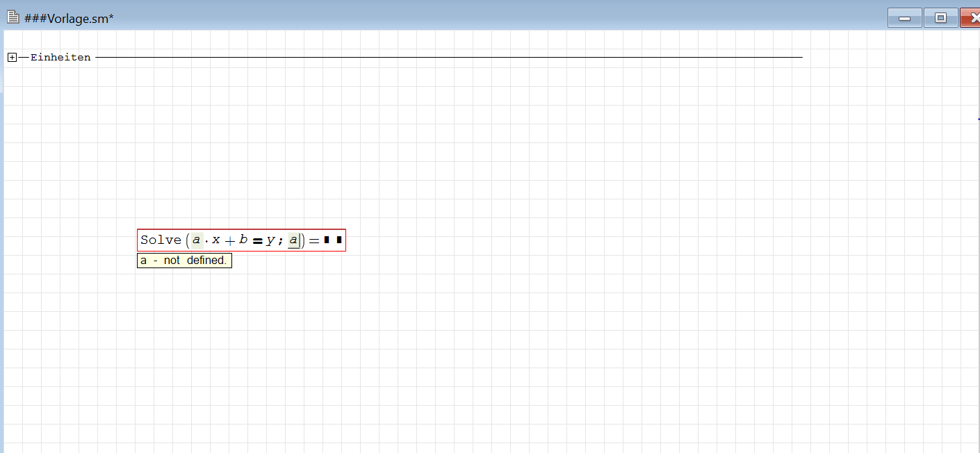The width and height of the screenshot is (980, 453).
Task: Click the blue cursor marker on the right edge
Action: point(978,118)
